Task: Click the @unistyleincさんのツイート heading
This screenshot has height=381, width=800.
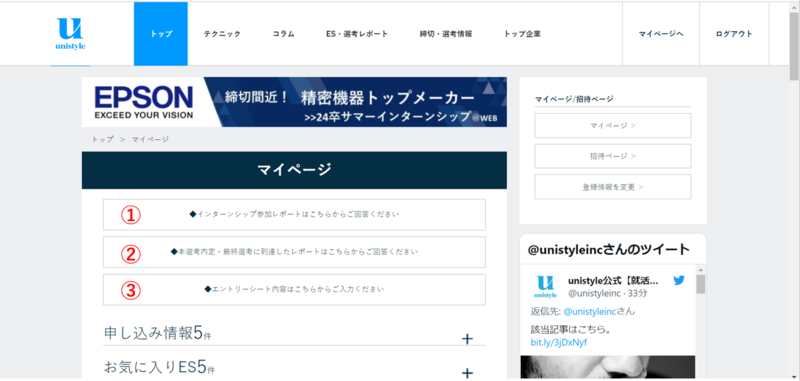Action: (x=609, y=249)
